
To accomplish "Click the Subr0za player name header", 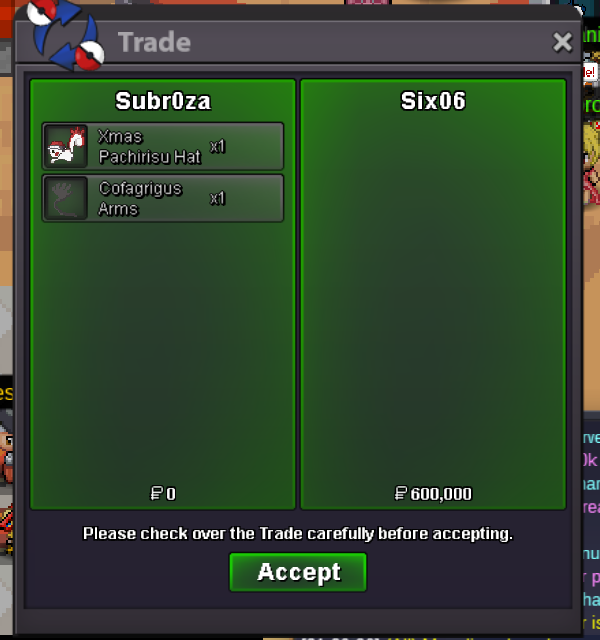I will point(163,101).
